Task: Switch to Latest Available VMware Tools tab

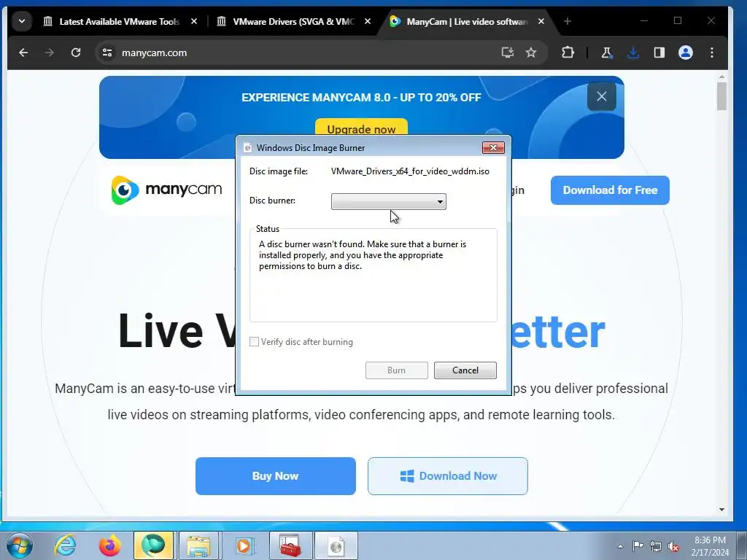Action: pos(119,21)
